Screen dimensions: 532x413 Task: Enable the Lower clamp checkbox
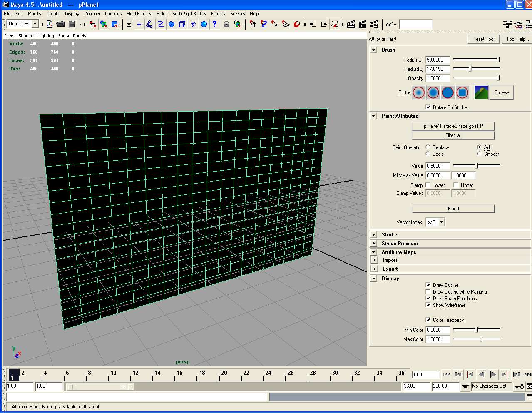coord(428,185)
